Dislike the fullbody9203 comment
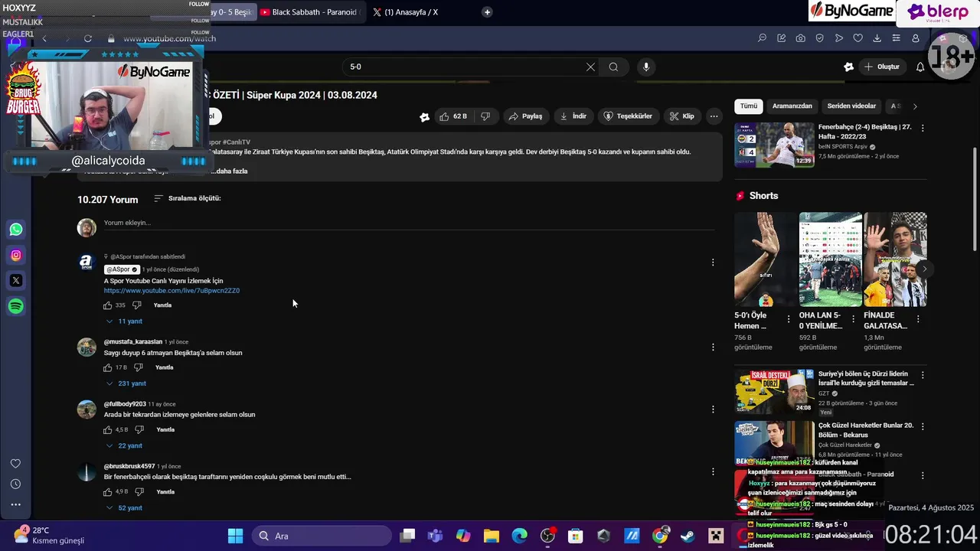The width and height of the screenshot is (980, 551). click(139, 430)
